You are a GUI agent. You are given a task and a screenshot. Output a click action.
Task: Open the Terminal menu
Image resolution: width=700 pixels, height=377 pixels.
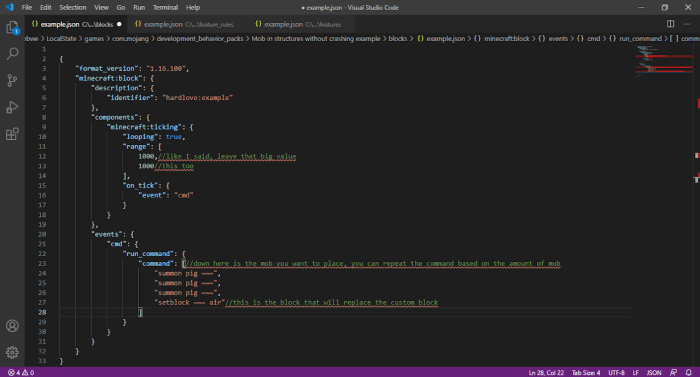[x=165, y=7]
